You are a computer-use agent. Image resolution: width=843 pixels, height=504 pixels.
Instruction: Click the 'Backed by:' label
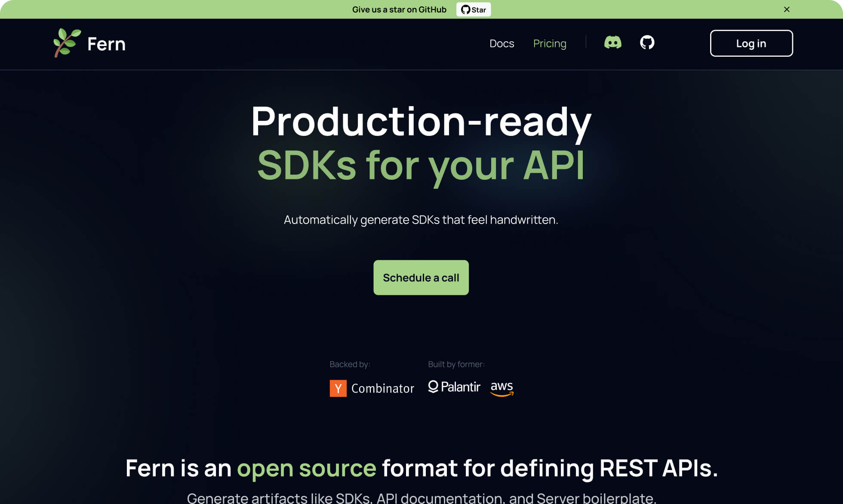tap(350, 364)
